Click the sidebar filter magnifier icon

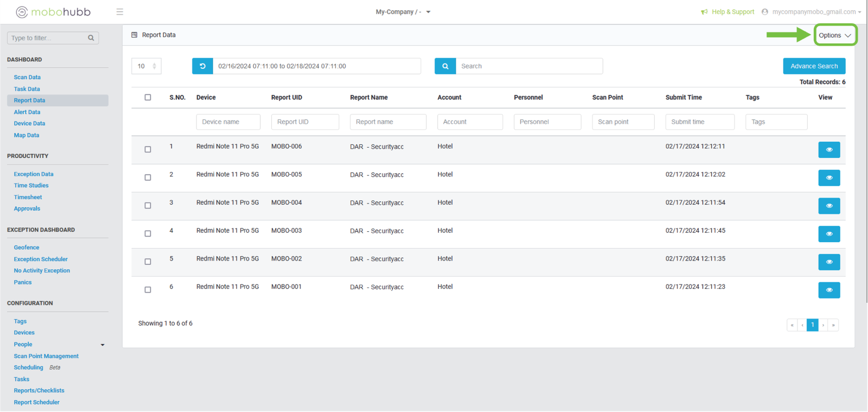click(91, 38)
